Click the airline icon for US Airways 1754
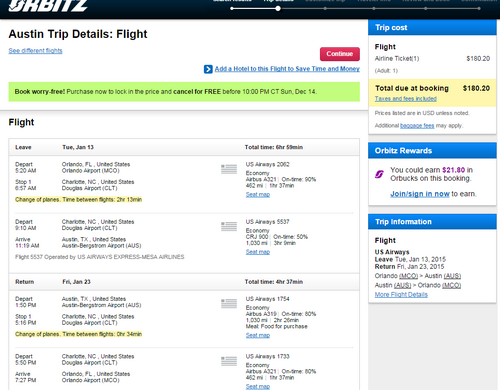 (x=229, y=304)
